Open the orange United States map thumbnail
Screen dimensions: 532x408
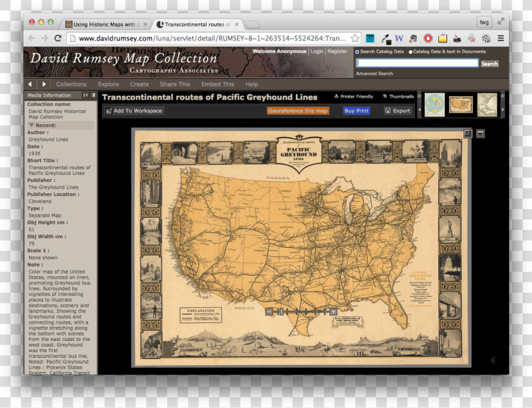pyautogui.click(x=461, y=105)
